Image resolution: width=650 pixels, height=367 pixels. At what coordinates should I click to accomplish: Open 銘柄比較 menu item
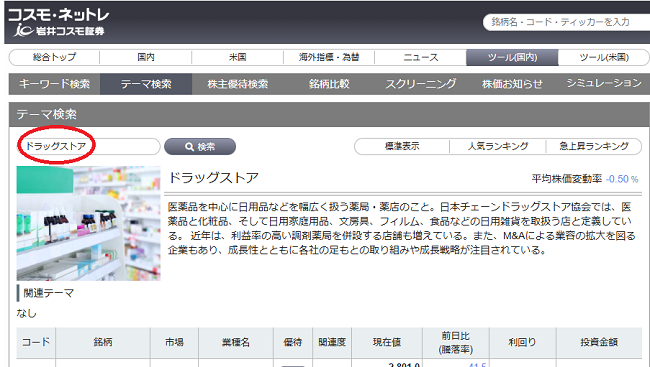coord(329,84)
